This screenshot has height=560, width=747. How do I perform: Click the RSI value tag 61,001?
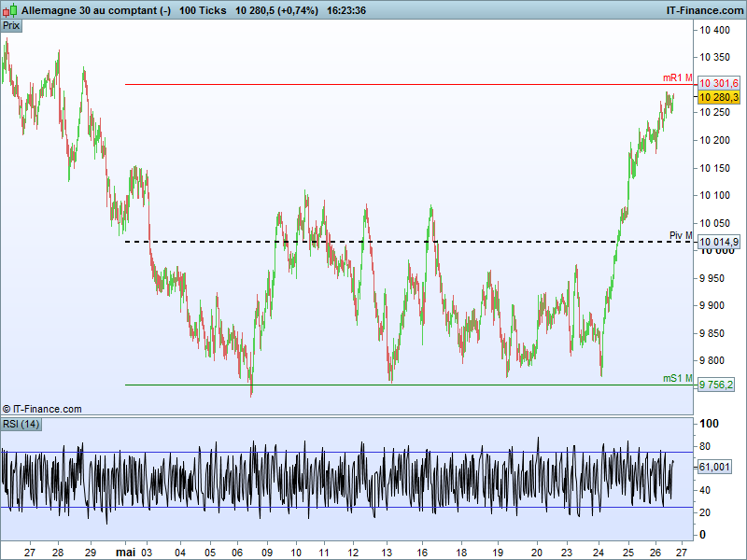point(714,467)
